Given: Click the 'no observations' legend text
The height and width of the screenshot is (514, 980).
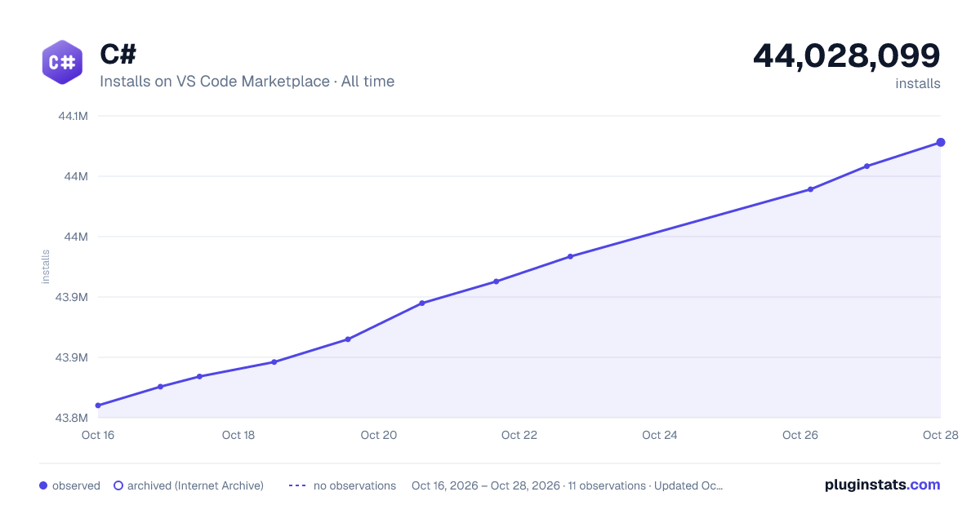Looking at the screenshot, I should 354,485.
